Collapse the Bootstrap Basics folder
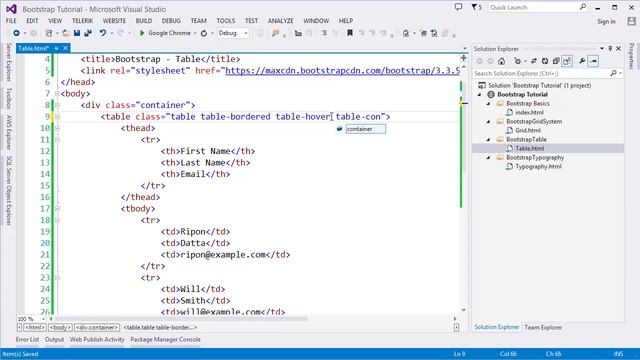This screenshot has height=360, width=640. (488, 104)
